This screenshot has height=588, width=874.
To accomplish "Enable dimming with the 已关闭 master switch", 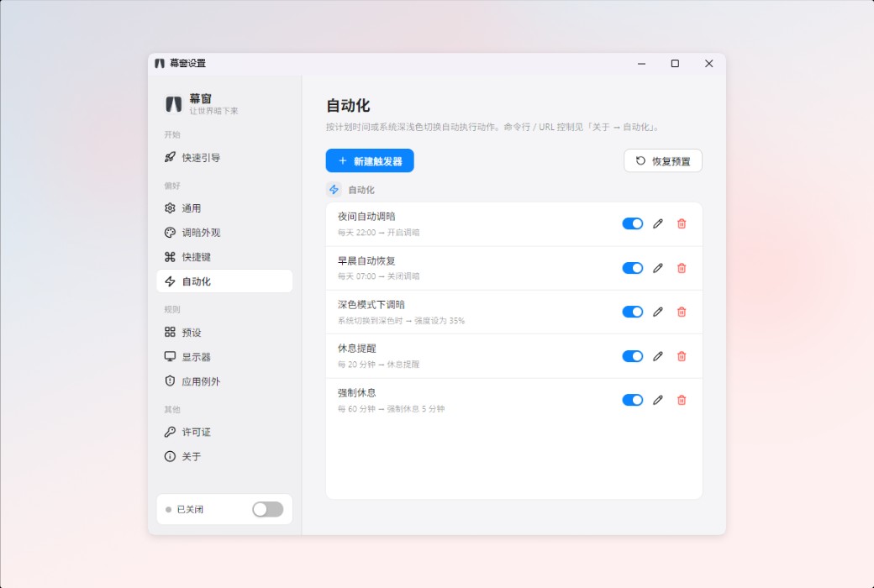I will [x=267, y=509].
